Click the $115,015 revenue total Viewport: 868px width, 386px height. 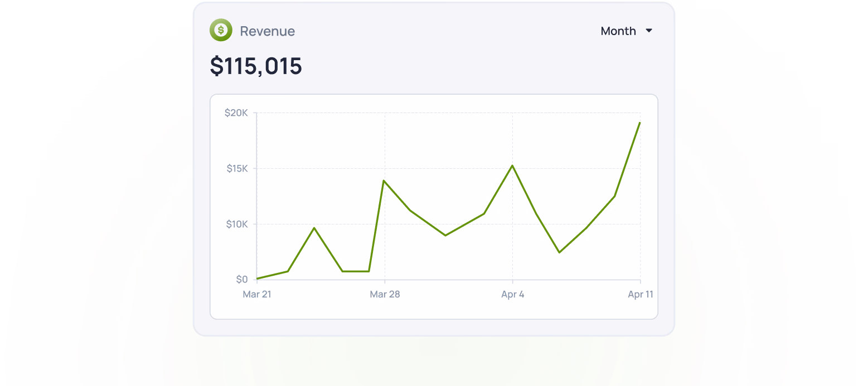(x=256, y=66)
